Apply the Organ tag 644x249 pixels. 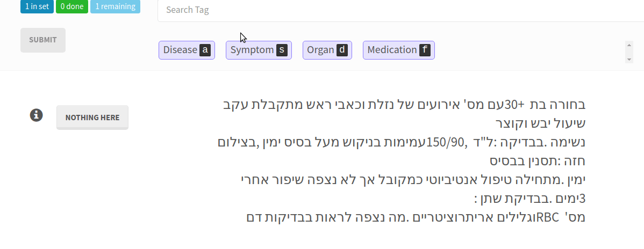[x=327, y=50]
